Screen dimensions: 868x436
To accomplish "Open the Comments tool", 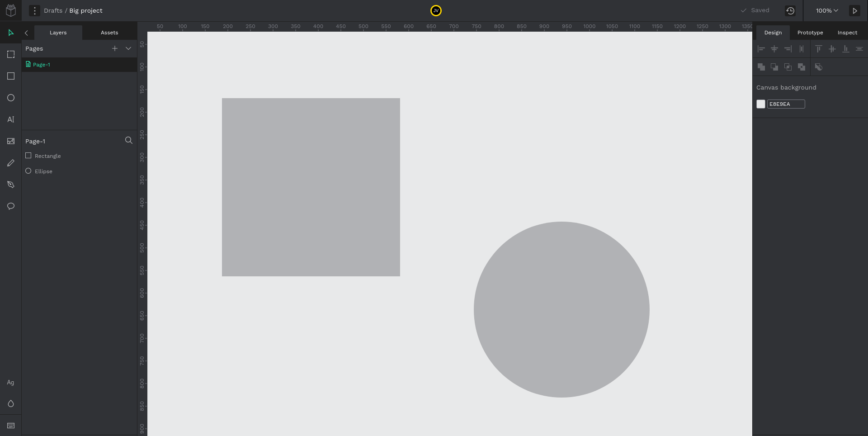I will pos(11,206).
